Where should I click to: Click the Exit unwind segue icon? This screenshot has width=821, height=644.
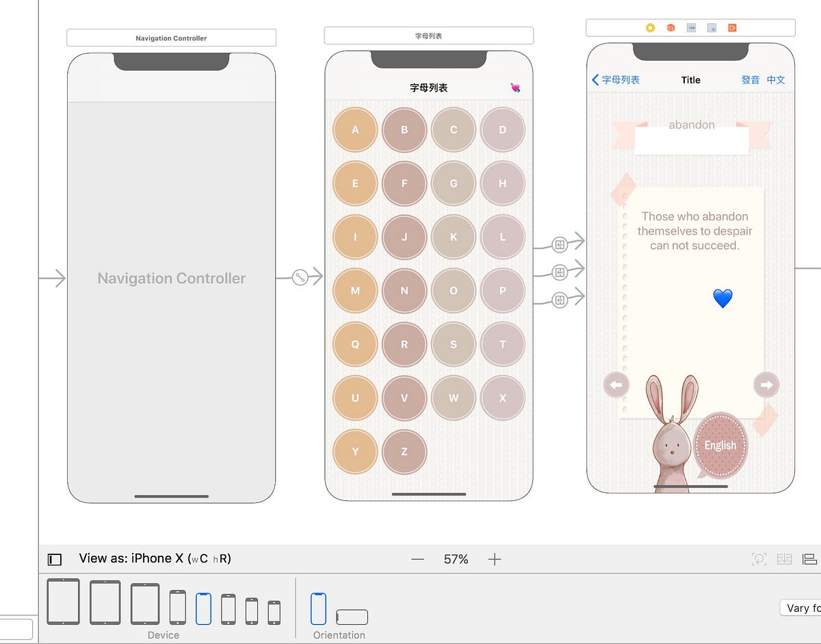[x=732, y=27]
